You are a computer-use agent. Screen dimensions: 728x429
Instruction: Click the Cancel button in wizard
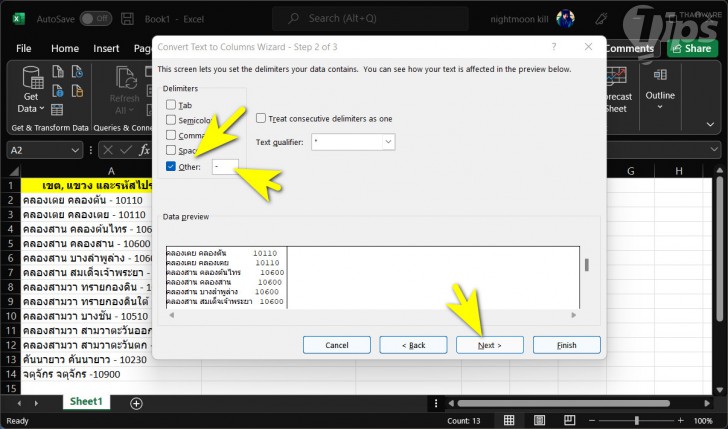point(337,345)
